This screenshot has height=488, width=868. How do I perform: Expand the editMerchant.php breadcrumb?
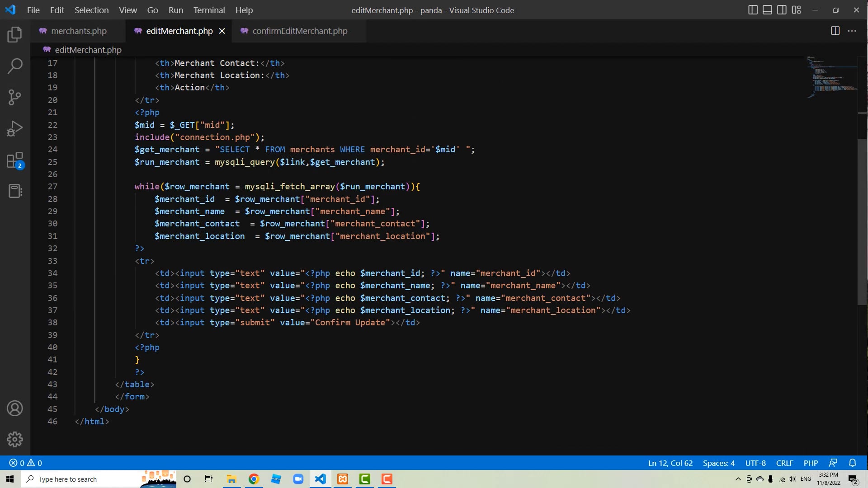point(87,50)
